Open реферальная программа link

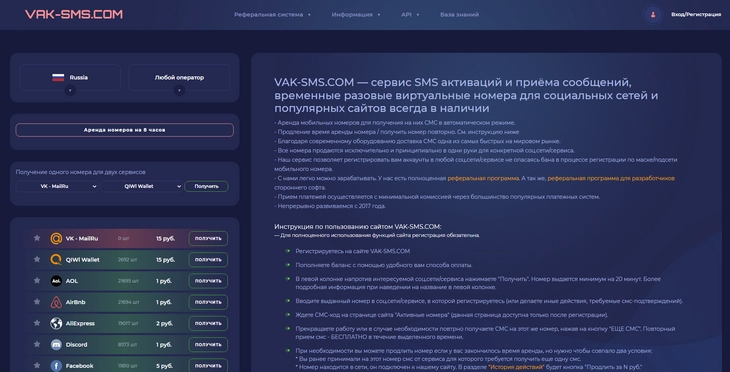483,178
